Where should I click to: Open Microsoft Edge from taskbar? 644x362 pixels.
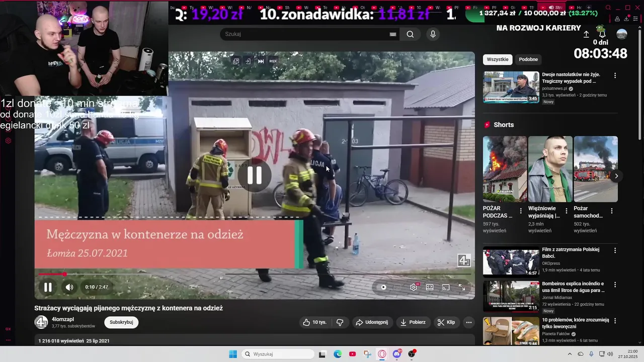coord(338,354)
